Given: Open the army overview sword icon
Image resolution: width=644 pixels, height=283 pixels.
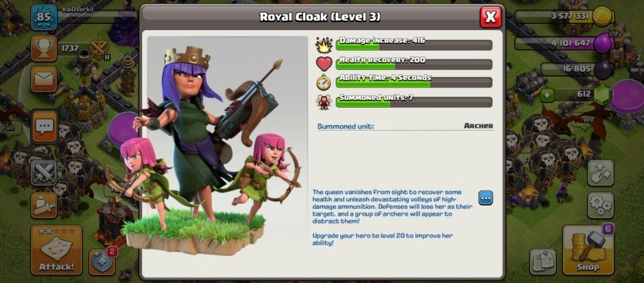Looking at the screenshot, I should pos(43,205).
